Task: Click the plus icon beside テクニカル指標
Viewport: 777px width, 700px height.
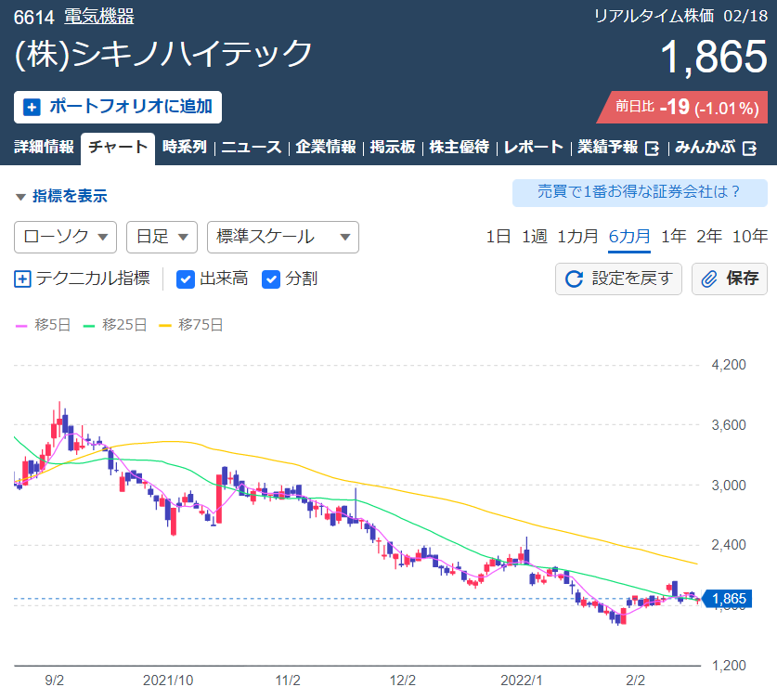Action: coord(22,279)
